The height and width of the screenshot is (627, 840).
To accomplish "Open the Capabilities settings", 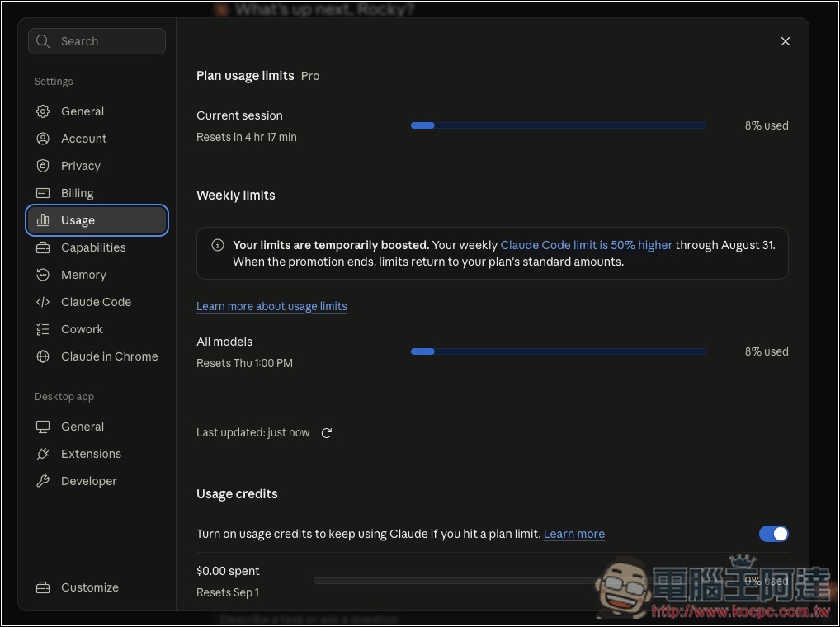I will click(97, 247).
